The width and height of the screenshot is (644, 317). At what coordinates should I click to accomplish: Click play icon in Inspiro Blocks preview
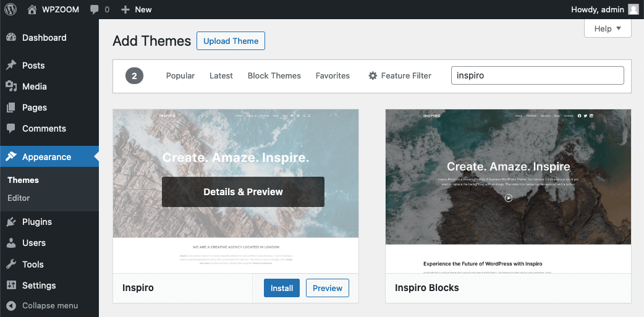pyautogui.click(x=509, y=198)
